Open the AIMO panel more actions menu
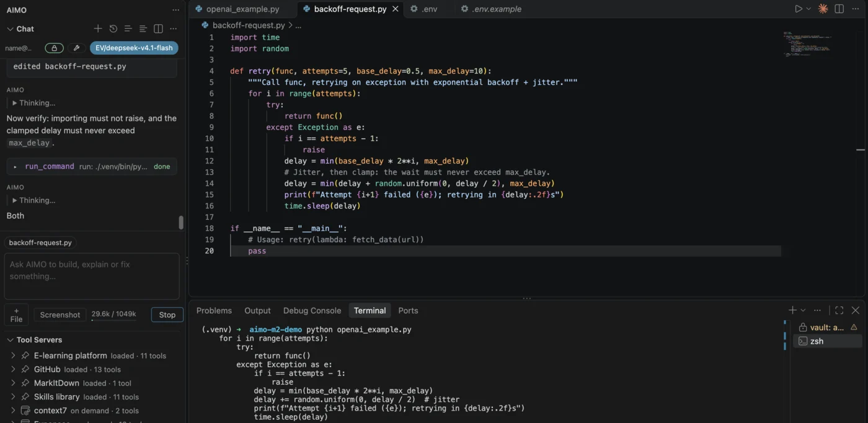This screenshot has height=423, width=868. point(175,10)
